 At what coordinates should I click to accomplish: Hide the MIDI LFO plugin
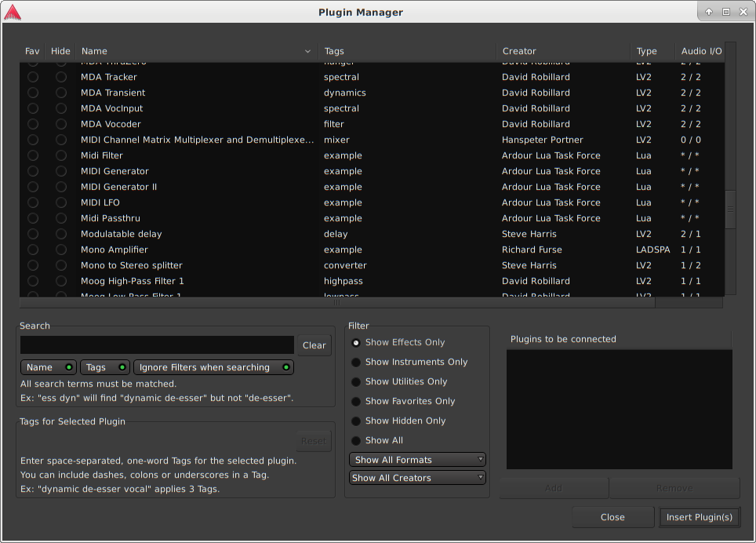(x=60, y=202)
